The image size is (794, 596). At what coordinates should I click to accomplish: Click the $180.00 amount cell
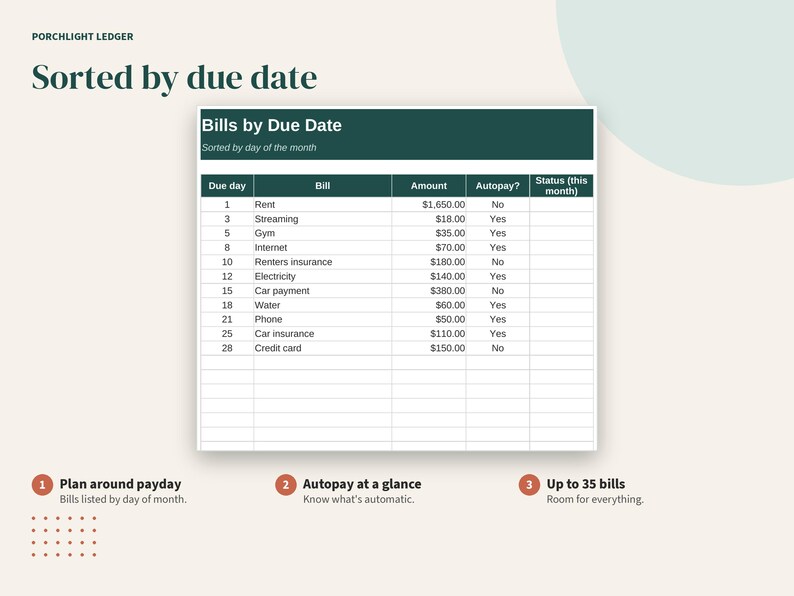click(x=429, y=262)
